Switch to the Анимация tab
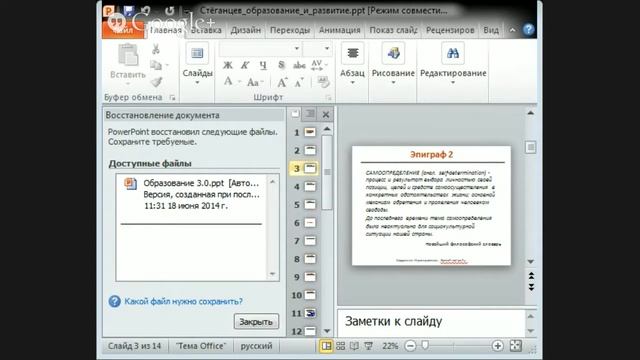640x360 pixels. coord(340,30)
